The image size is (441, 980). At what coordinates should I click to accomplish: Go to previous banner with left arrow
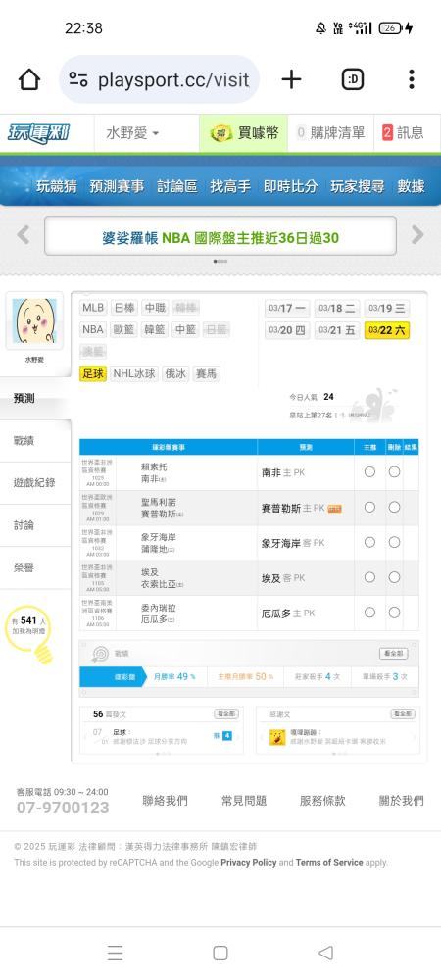pyautogui.click(x=24, y=235)
